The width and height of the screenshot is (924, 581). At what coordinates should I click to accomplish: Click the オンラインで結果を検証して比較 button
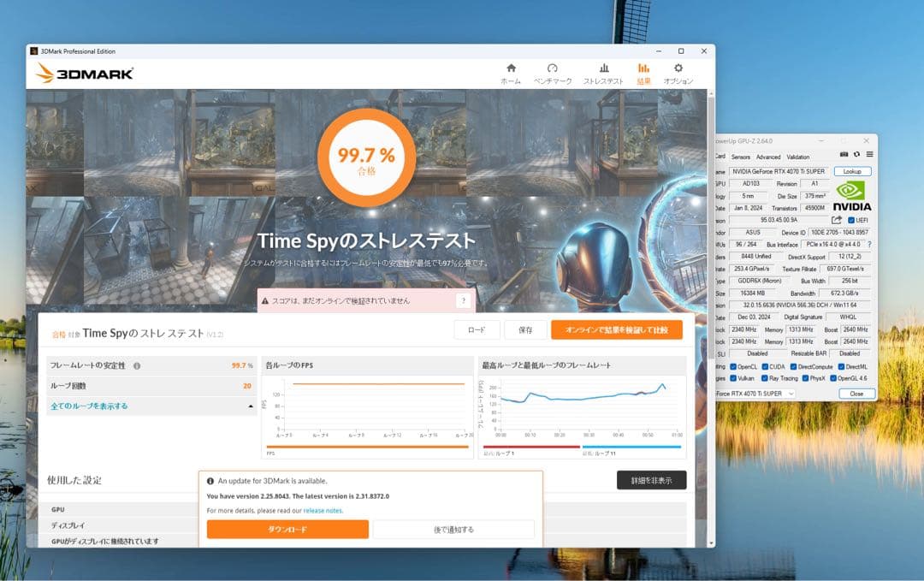click(x=618, y=329)
